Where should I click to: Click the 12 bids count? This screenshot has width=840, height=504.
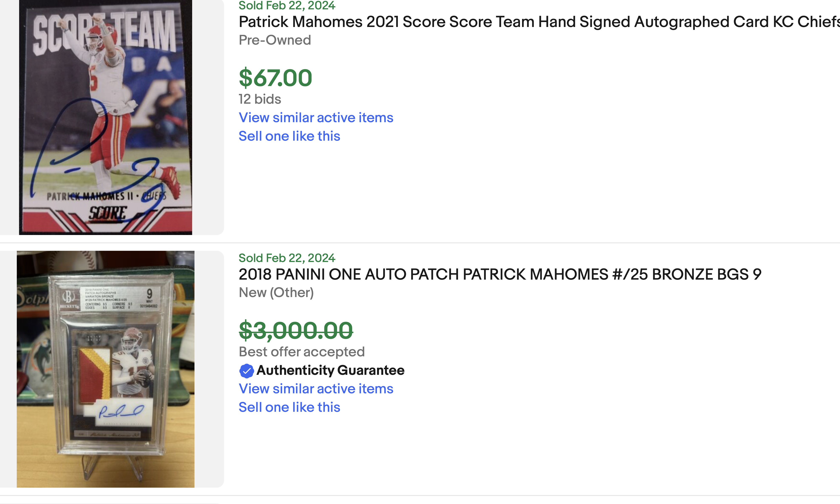[260, 99]
